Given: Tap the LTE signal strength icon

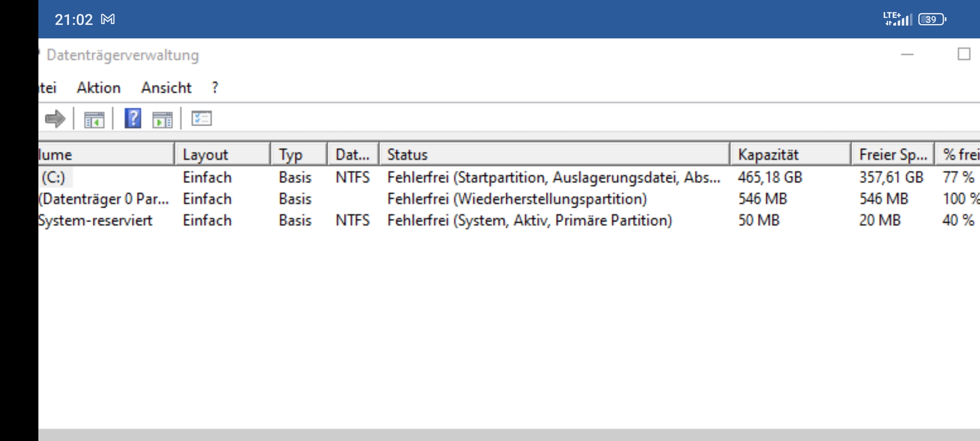Looking at the screenshot, I should pos(898,19).
